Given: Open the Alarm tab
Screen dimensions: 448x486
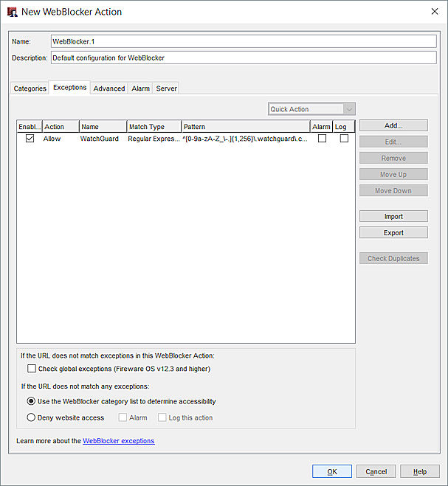Looking at the screenshot, I should [x=140, y=88].
